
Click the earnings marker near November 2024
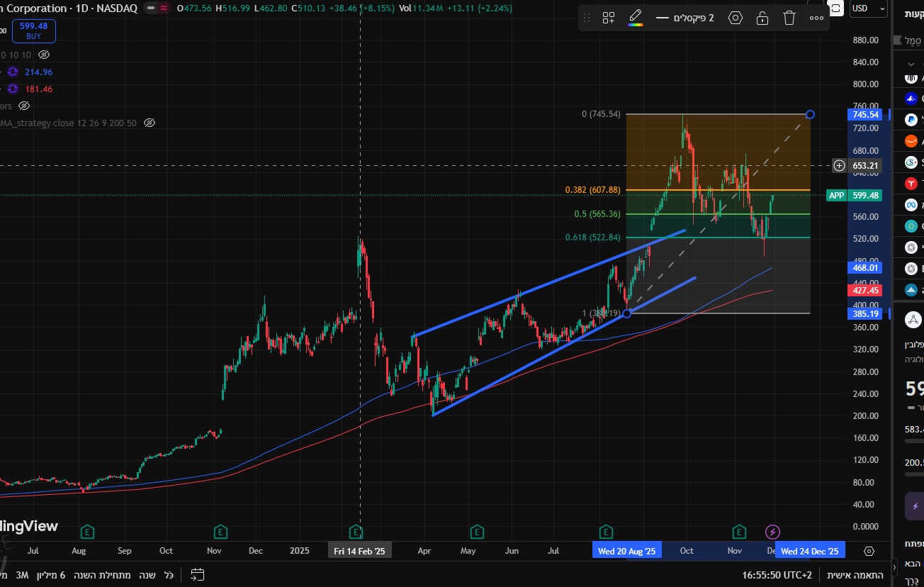click(x=220, y=531)
